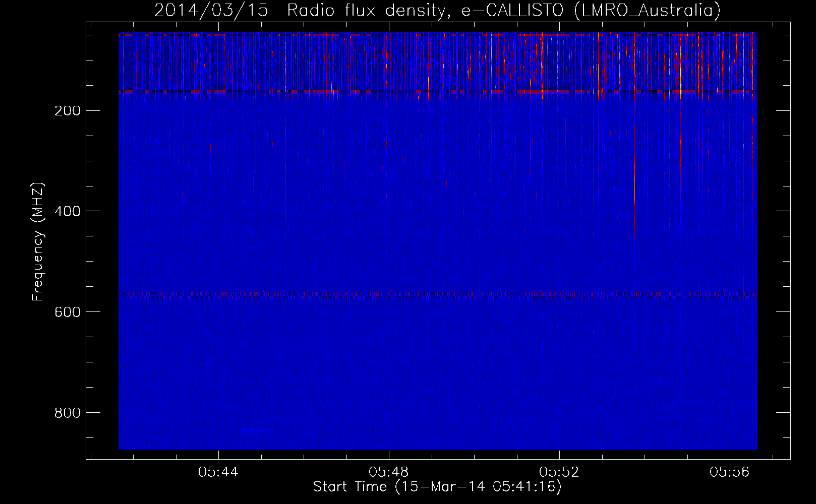Click the 05:52 time axis label
The width and height of the screenshot is (816, 504).
[x=559, y=472]
